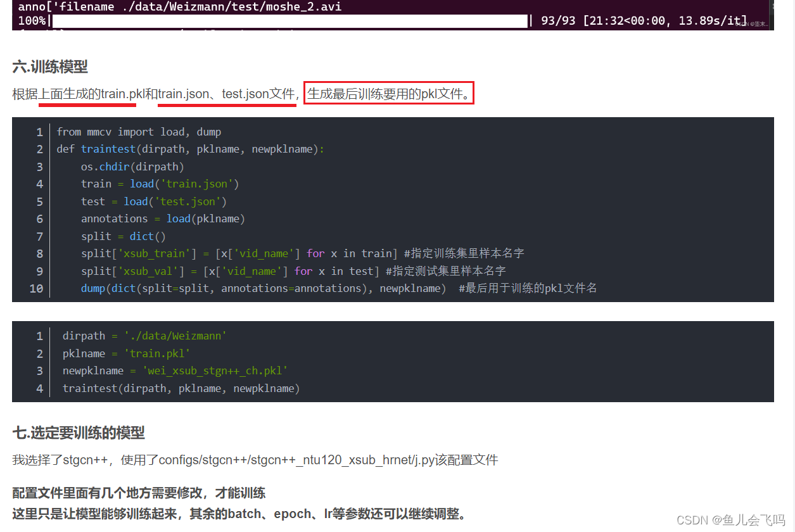Click the 93/93 iteration counter in terminal
795x532 pixels.
(557, 20)
